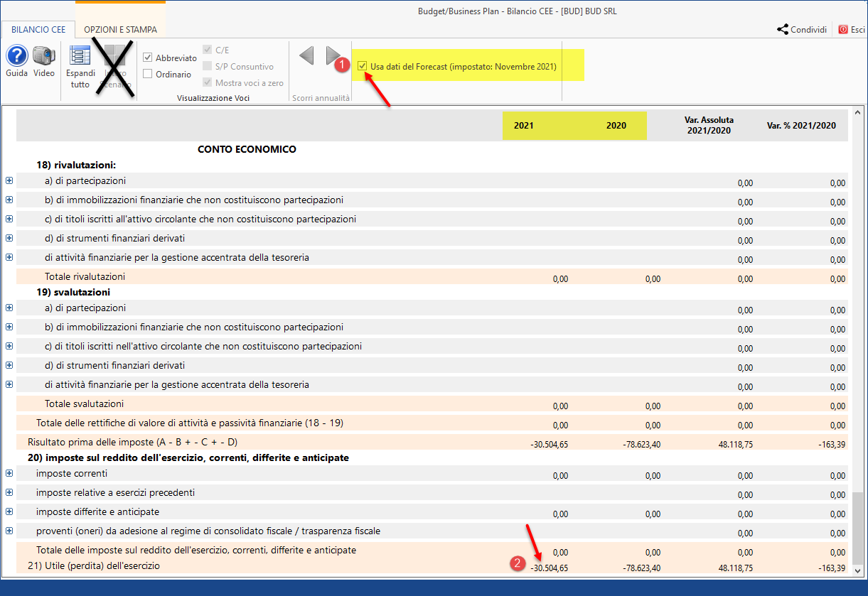Viewport: 868px width, 596px height.
Task: Launch the Video tutorial camera icon
Action: (x=44, y=55)
